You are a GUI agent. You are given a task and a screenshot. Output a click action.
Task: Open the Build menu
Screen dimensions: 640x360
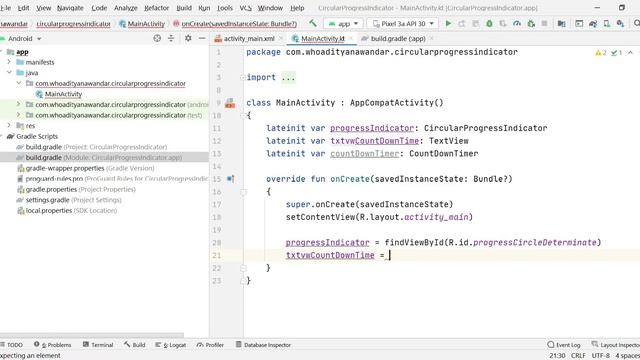[184, 8]
